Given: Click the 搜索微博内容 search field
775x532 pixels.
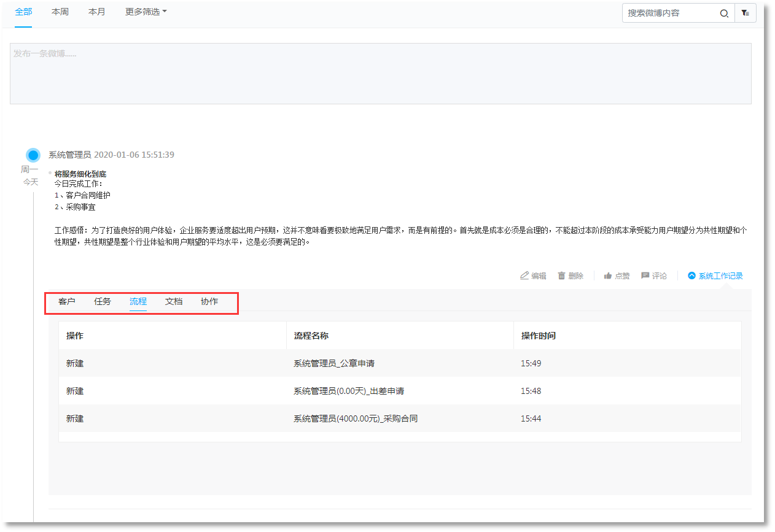Looking at the screenshot, I should [x=669, y=13].
